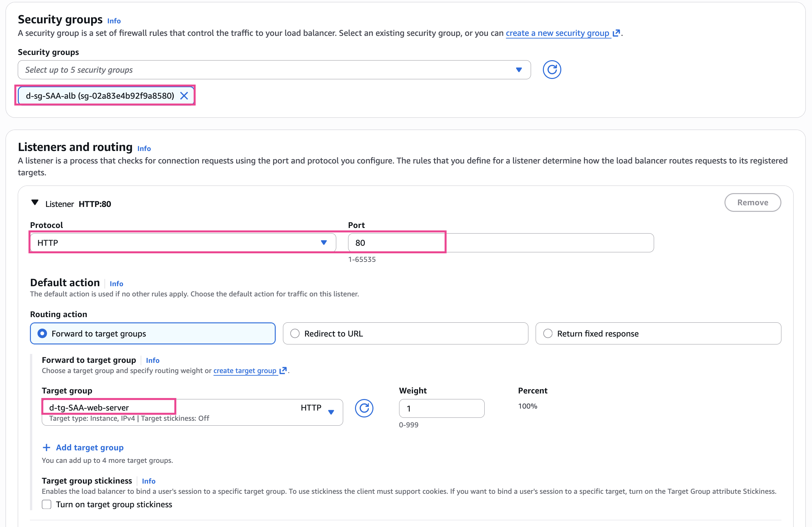Refresh the target group list
This screenshot has width=812, height=527.
364,408
